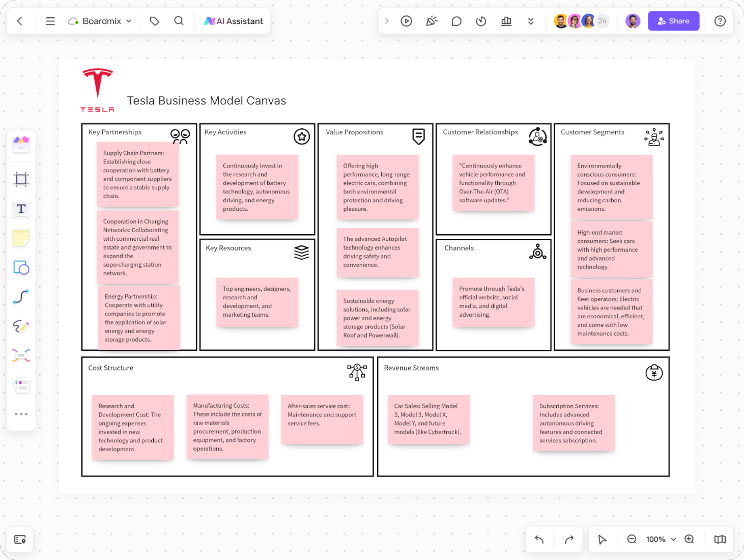Select the Shapes tool

(21, 268)
